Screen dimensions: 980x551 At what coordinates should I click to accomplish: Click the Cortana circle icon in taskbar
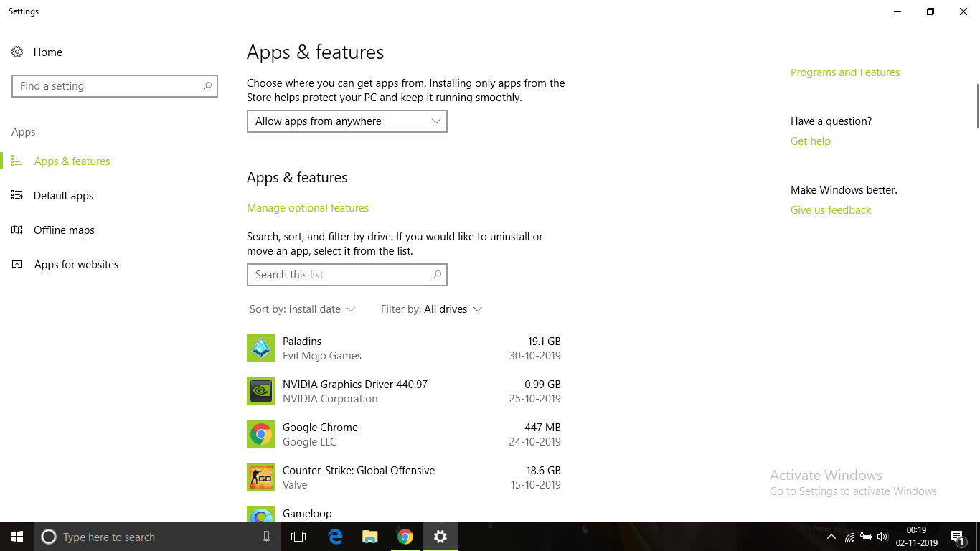[49, 537]
